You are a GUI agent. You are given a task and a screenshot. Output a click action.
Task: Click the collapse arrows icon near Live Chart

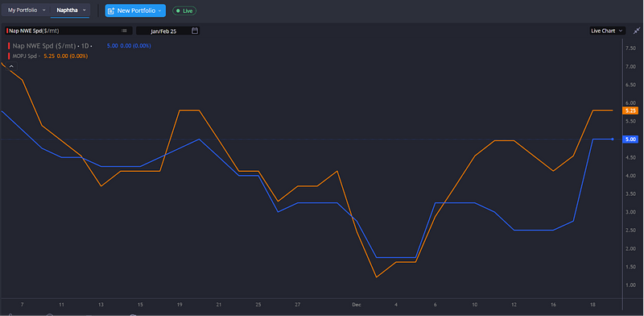tap(637, 31)
